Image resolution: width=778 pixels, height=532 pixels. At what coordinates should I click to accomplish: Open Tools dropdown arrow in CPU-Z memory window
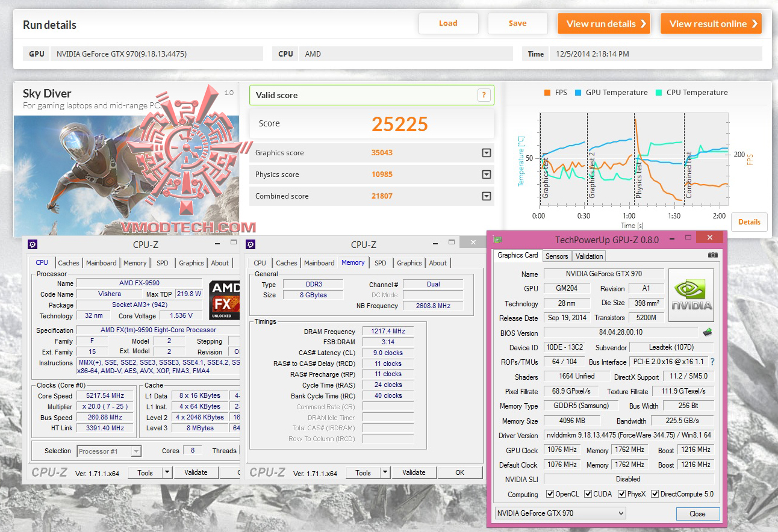point(385,472)
